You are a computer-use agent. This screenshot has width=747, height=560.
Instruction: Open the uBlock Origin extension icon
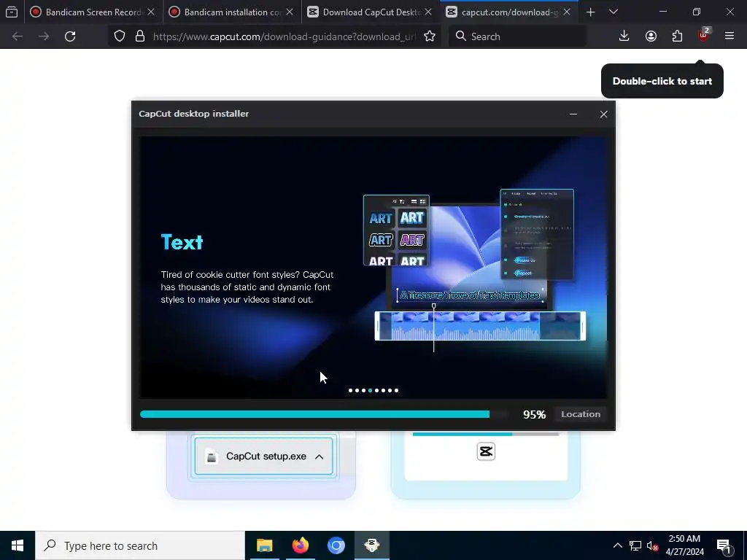click(703, 35)
